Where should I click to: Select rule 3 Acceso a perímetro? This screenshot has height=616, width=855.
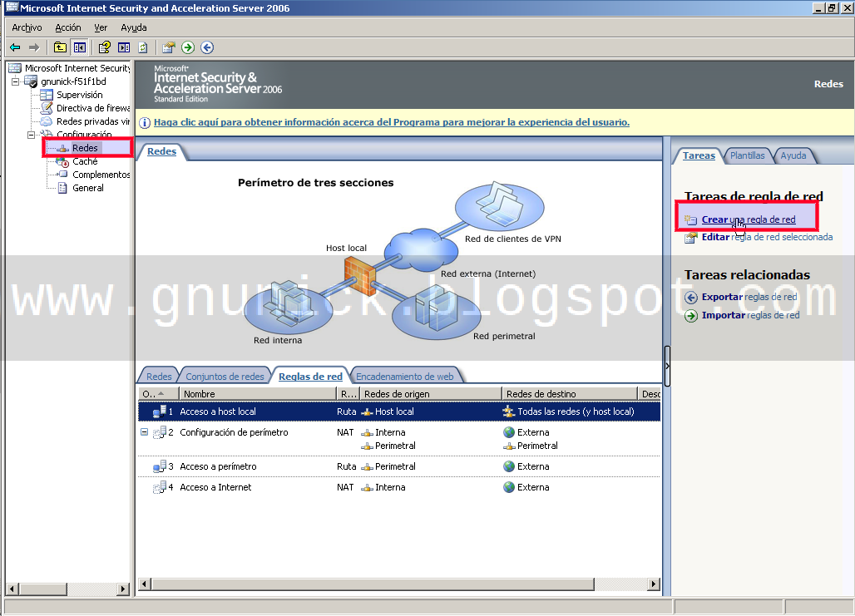[399, 466]
